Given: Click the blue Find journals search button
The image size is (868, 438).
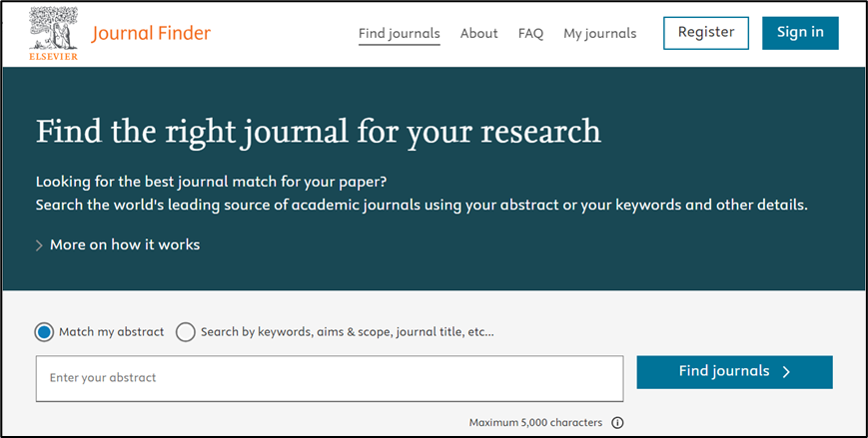Looking at the screenshot, I should click(734, 371).
